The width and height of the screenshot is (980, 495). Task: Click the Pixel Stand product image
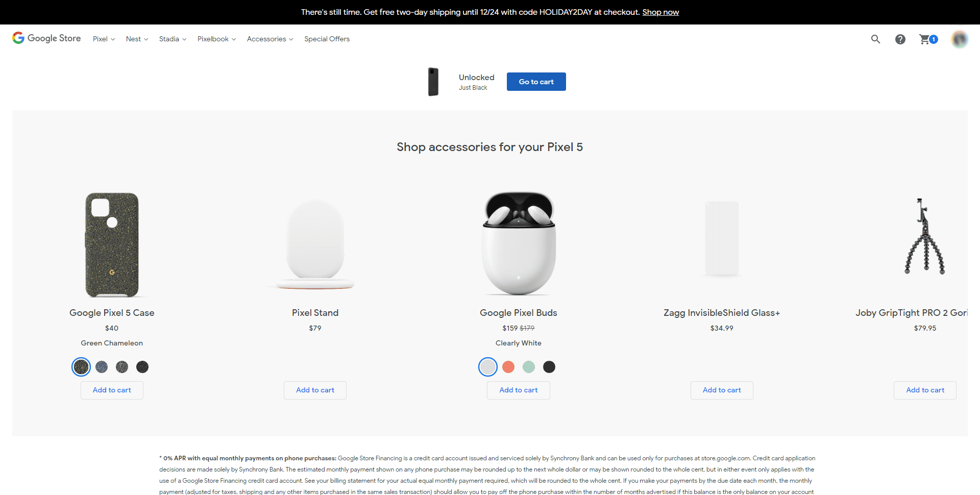pyautogui.click(x=315, y=244)
